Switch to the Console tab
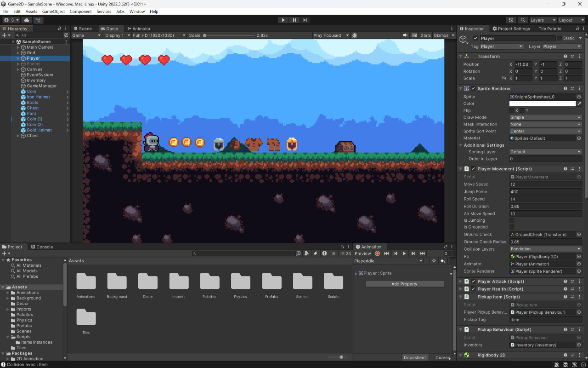 [41, 247]
